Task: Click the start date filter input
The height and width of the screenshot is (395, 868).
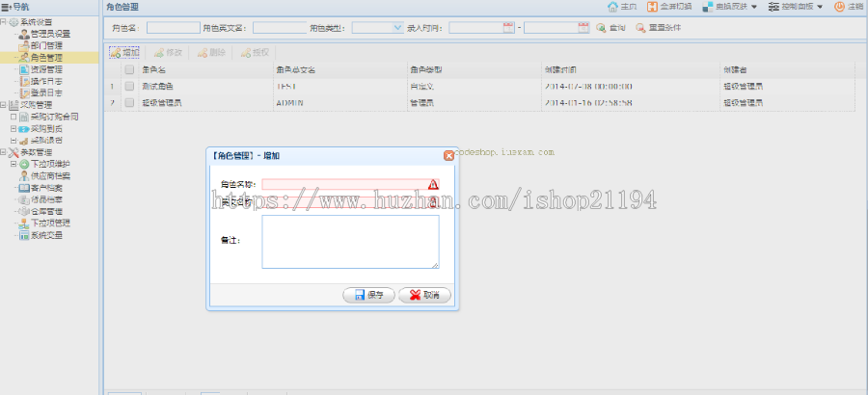Action: point(476,28)
